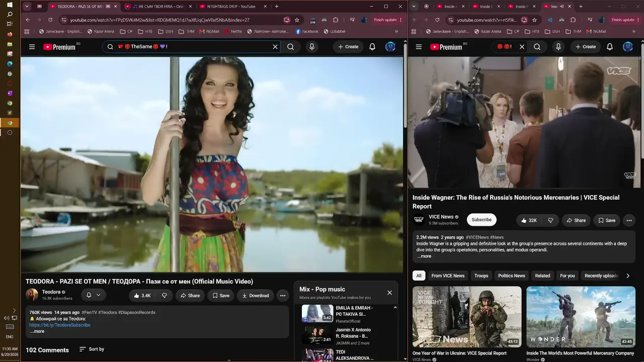Image resolution: width=644 pixels, height=362 pixels.
Task: Save the Inside Wagner video to playlist
Action: [607, 220]
